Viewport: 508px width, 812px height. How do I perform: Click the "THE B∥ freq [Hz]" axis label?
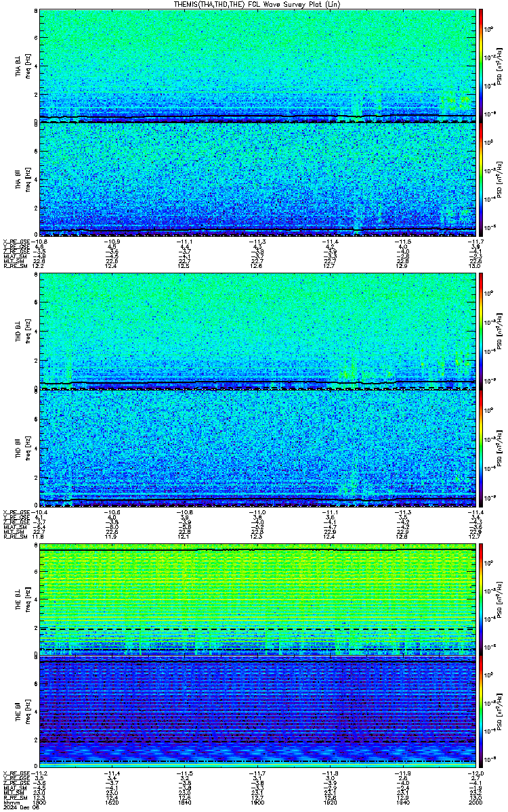[x=22, y=711]
